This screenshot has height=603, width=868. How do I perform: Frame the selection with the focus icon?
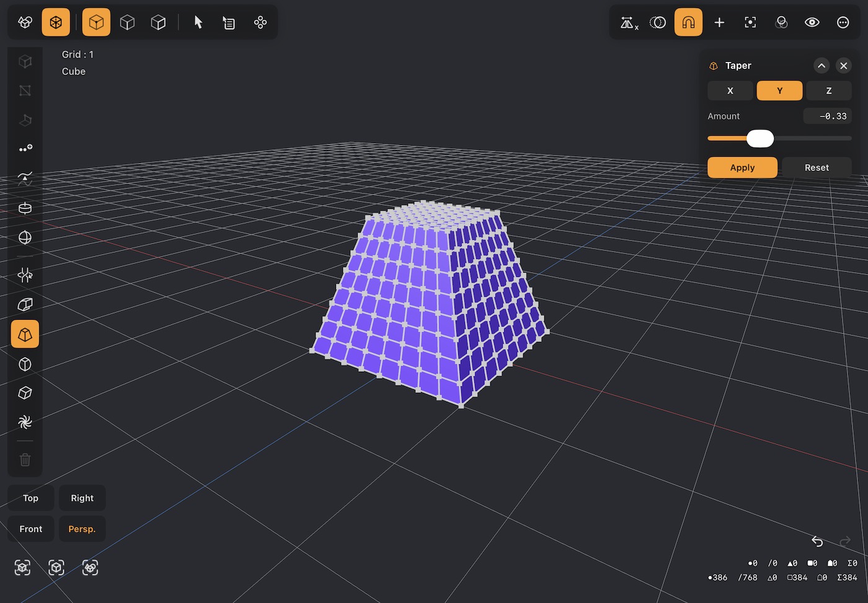coord(750,22)
